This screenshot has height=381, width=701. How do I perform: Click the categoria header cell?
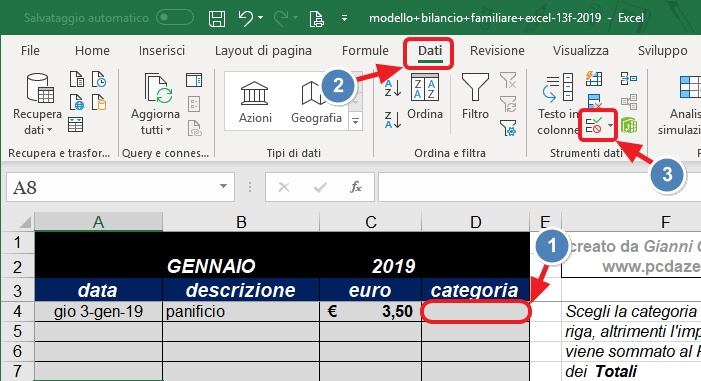point(475,290)
